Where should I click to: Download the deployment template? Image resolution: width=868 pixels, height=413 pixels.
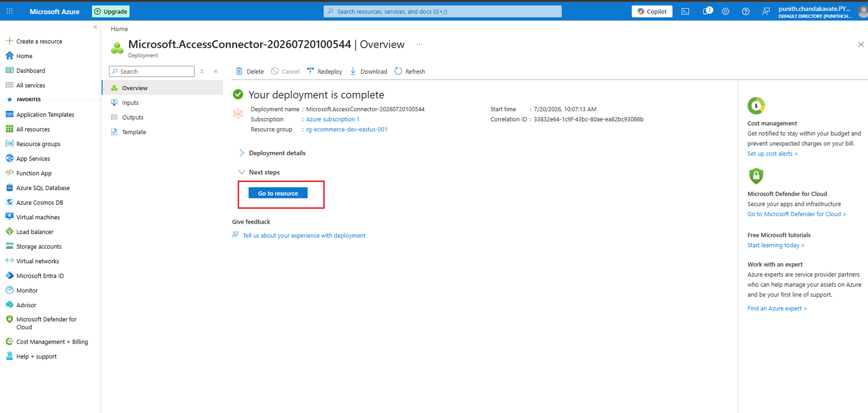[x=369, y=71]
